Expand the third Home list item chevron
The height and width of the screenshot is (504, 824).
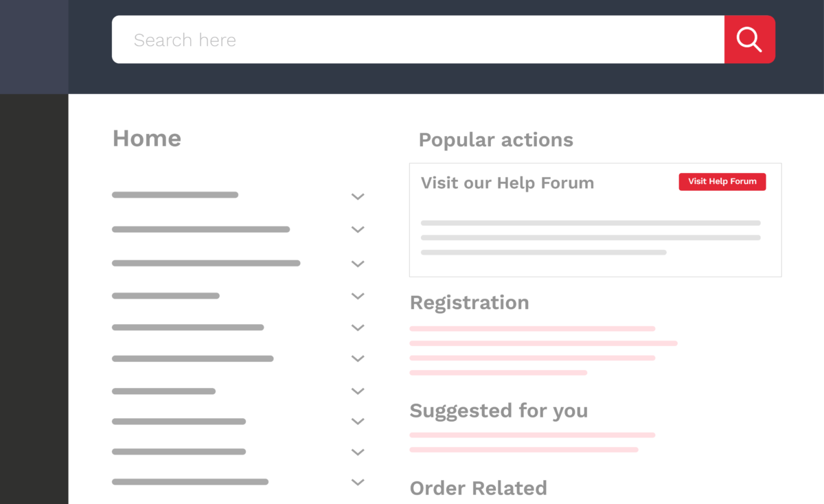click(x=358, y=264)
